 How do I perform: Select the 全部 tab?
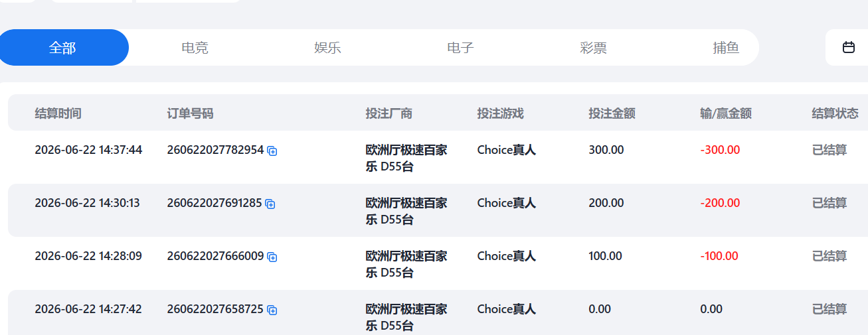[62, 48]
